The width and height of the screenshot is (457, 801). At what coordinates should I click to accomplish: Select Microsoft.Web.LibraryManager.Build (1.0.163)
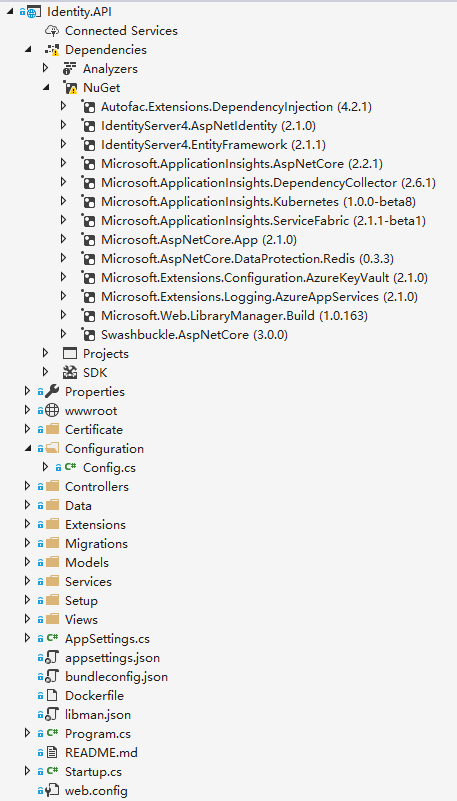coord(234,316)
